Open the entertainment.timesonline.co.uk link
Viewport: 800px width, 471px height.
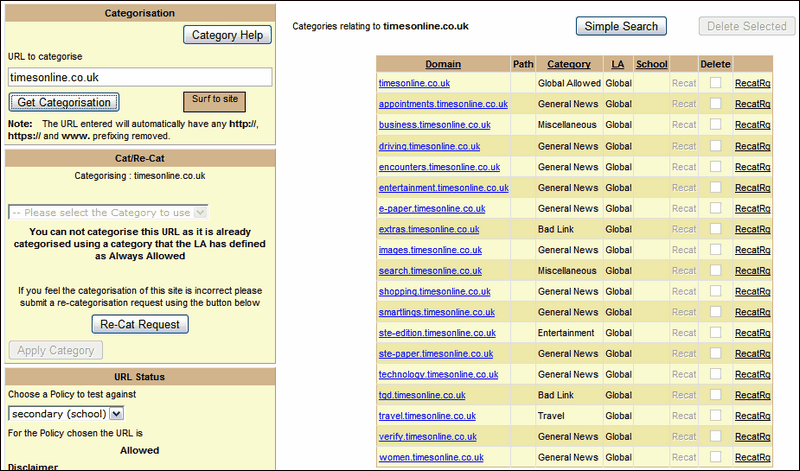coord(443,188)
